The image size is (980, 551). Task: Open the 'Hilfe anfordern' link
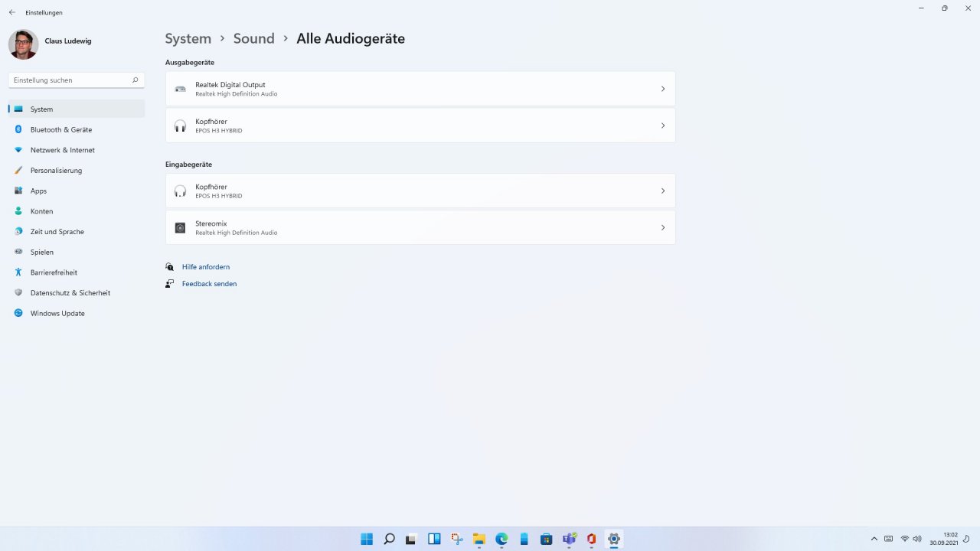pyautogui.click(x=206, y=267)
